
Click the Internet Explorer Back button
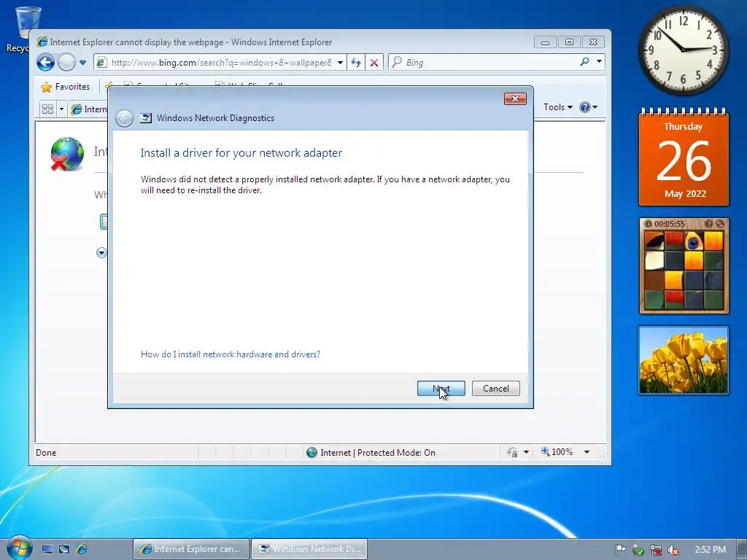pyautogui.click(x=46, y=62)
